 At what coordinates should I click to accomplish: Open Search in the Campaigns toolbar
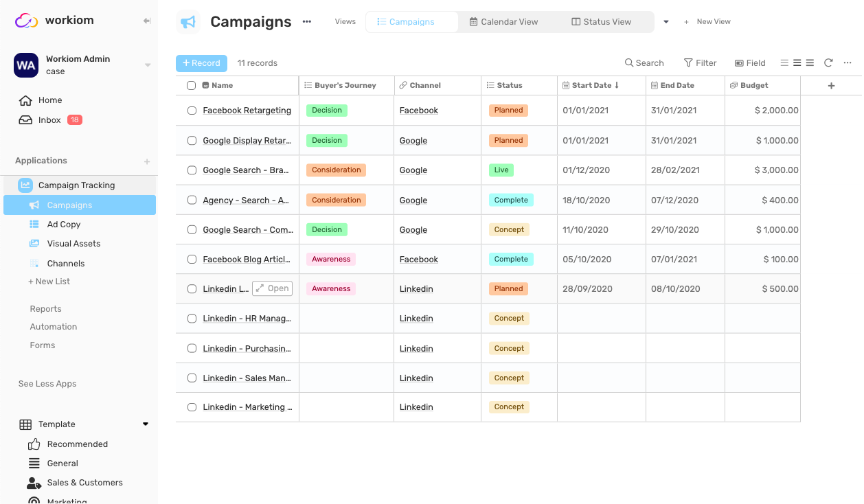(644, 62)
